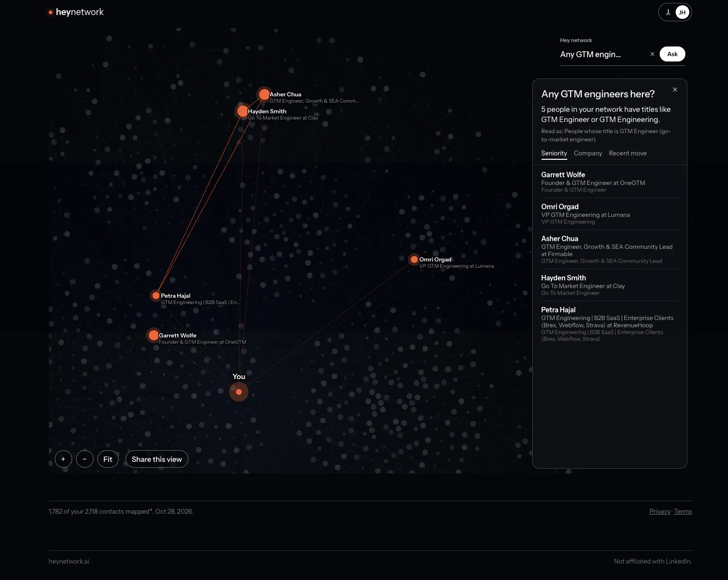This screenshot has width=728, height=580.
Task: Select Hayden Smith's node on the graph
Action: tap(243, 111)
